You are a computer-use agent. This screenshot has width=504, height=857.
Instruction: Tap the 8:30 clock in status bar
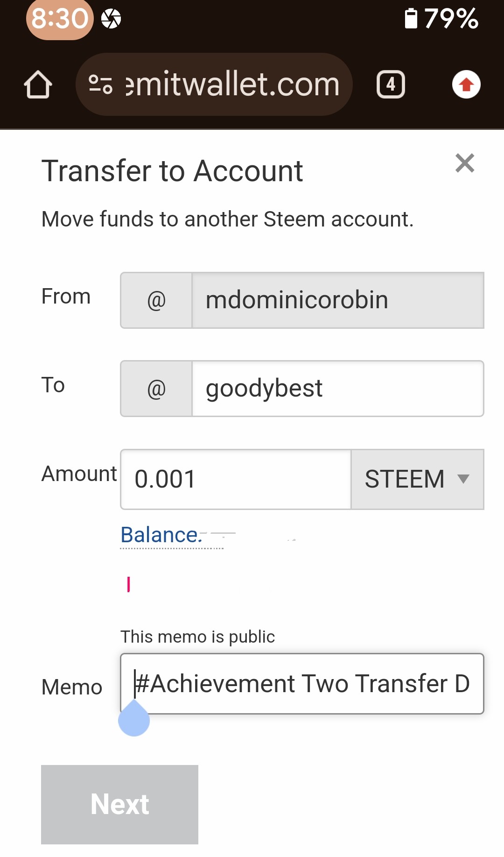click(x=60, y=19)
